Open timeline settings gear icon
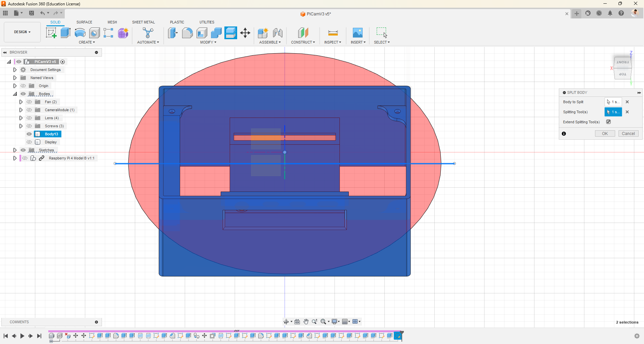Viewport: 644px width, 344px height. click(637, 336)
